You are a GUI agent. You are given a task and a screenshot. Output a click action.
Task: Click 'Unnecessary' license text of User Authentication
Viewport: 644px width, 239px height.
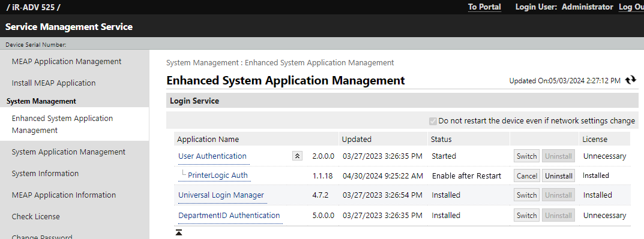point(604,156)
